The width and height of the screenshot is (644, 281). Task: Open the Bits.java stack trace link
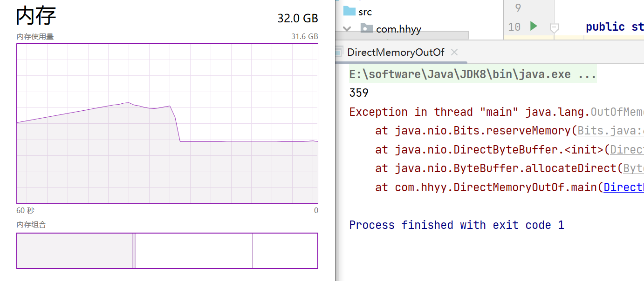click(610, 131)
